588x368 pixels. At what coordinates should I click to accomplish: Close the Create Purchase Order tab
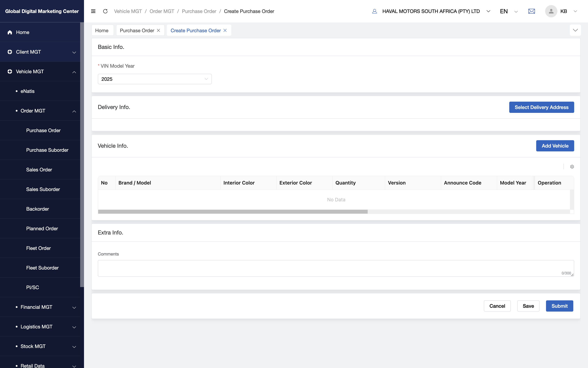point(225,30)
